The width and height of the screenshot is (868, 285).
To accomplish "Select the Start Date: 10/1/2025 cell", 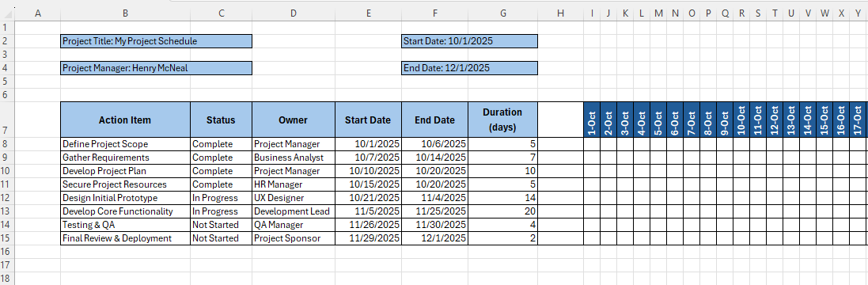I will tap(469, 41).
